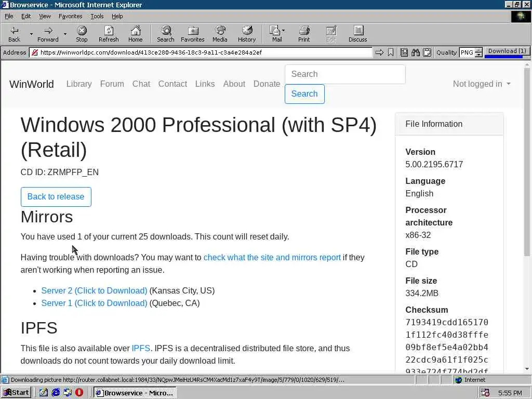The image size is (532, 399).
Task: Decrease Quality with the spinner down arrow
Action: click(x=478, y=55)
